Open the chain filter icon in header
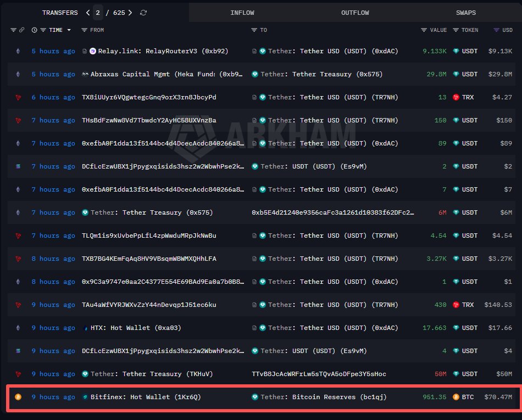 [x=14, y=30]
